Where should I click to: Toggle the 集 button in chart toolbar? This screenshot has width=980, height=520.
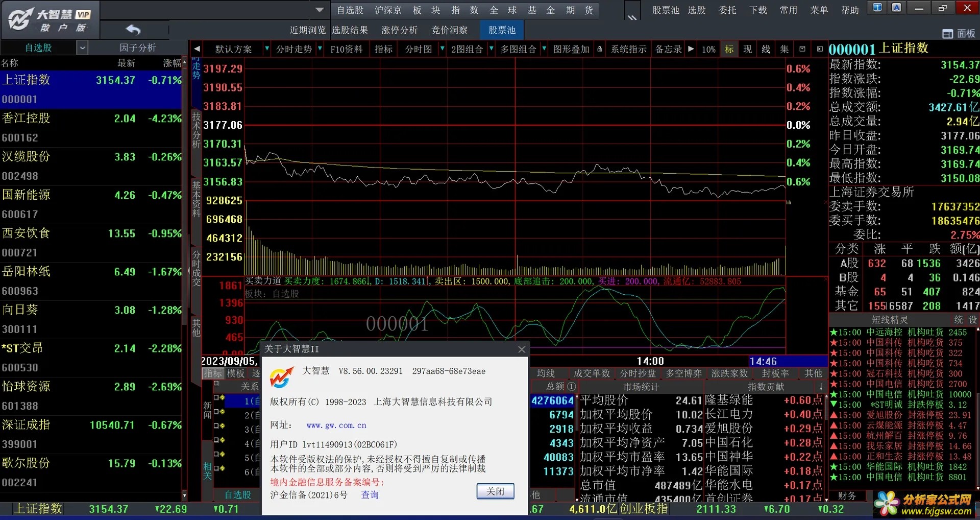point(785,49)
